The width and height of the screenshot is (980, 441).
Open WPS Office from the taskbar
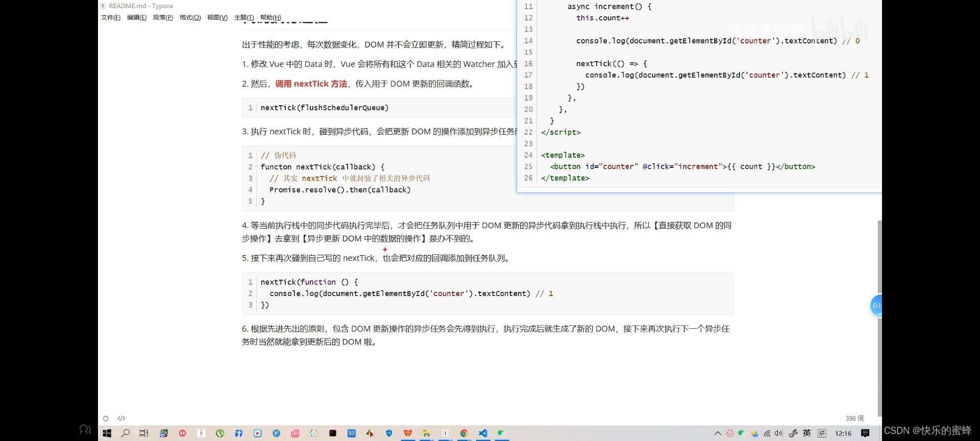[x=407, y=433]
